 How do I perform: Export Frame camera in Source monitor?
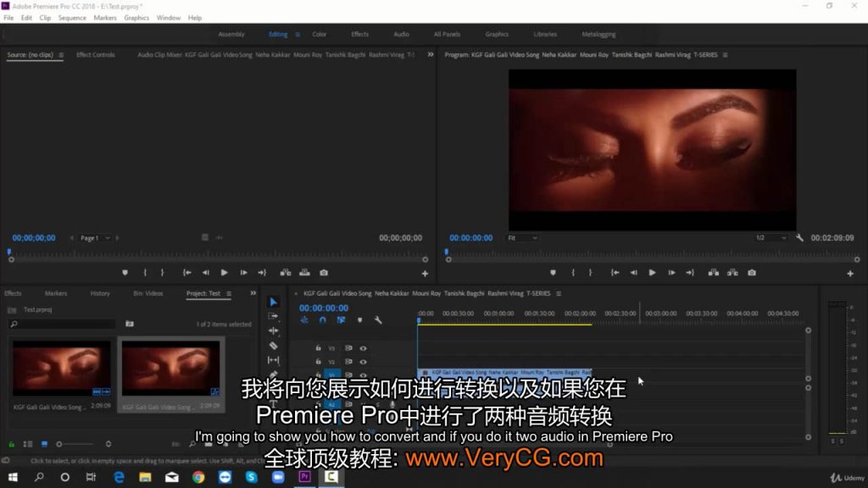[324, 273]
